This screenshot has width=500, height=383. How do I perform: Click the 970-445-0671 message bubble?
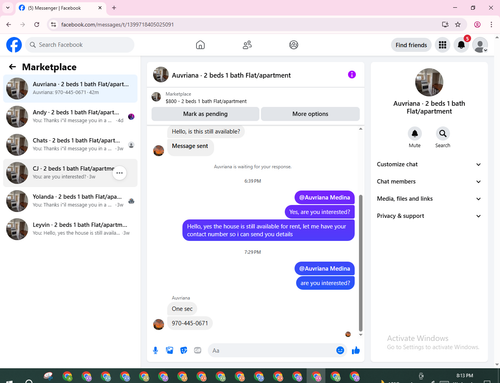pyautogui.click(x=190, y=323)
